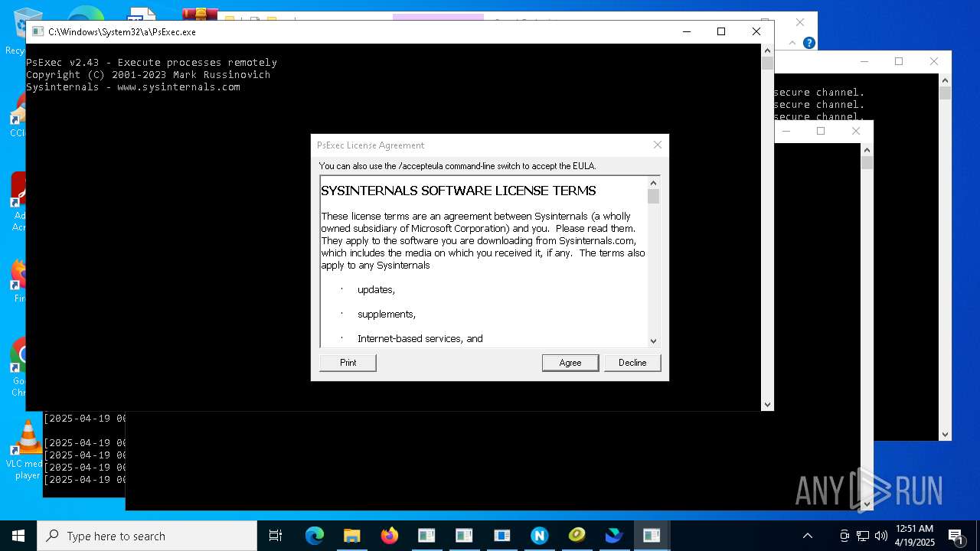Open the notification center icon
The image size is (980, 551).
click(955, 536)
